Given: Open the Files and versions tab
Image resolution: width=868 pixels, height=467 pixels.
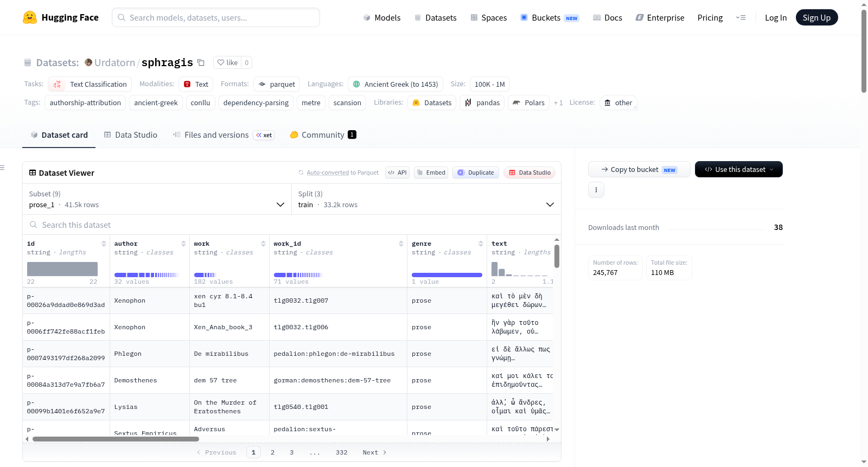Looking at the screenshot, I should pos(223,135).
